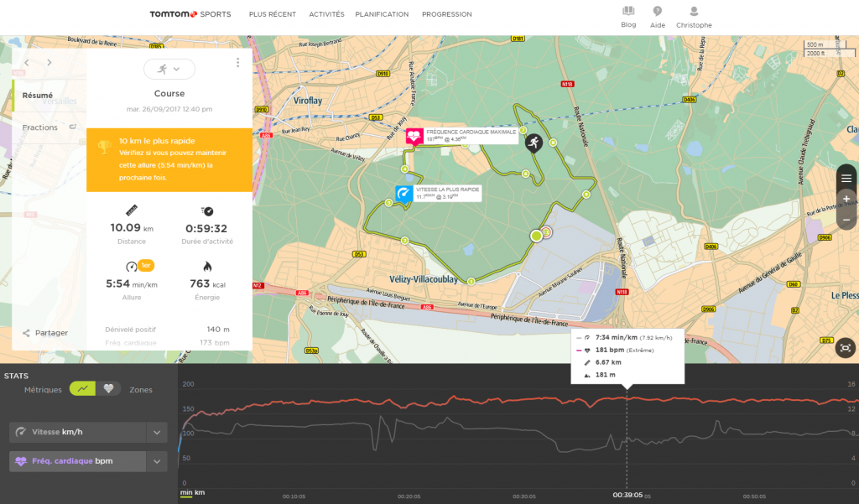This screenshot has height=504, width=859.
Task: Zoom out on the map
Action: (x=846, y=219)
